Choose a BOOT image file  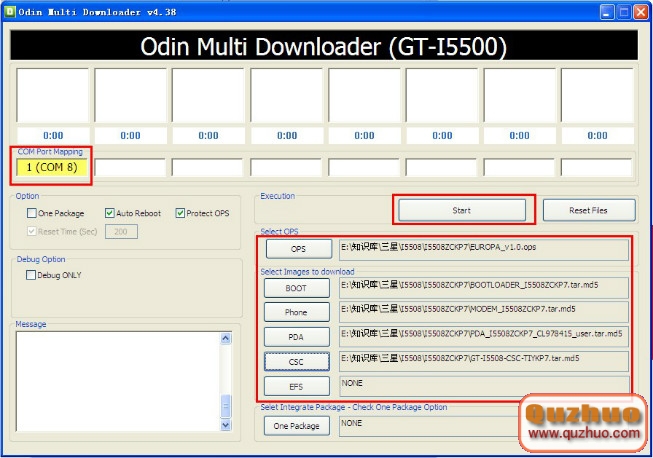tap(297, 288)
